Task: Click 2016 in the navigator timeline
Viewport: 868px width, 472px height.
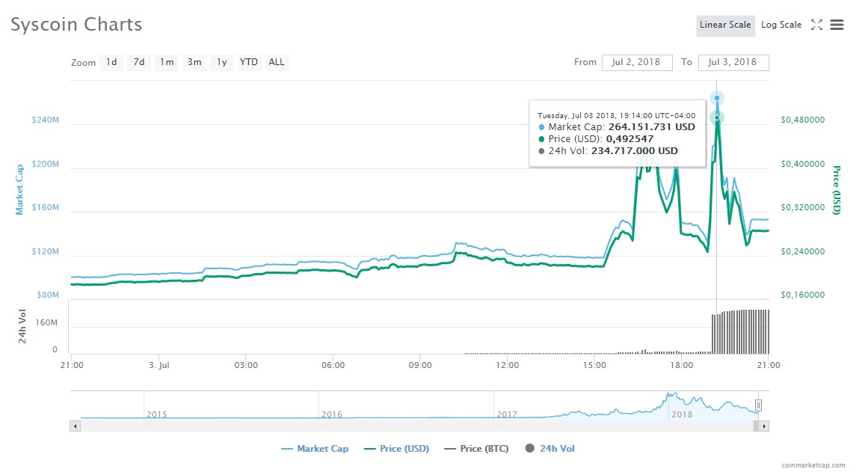Action: [x=332, y=414]
